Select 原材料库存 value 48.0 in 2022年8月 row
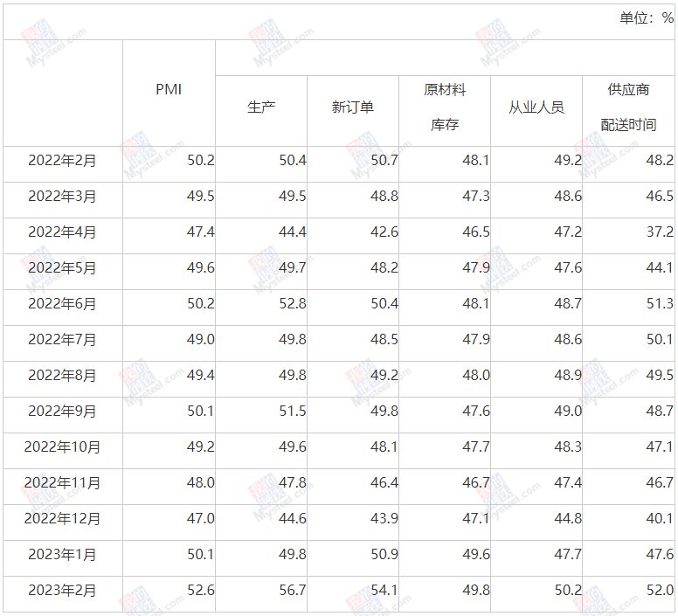Viewport: 678px width, 616px height. tap(476, 375)
